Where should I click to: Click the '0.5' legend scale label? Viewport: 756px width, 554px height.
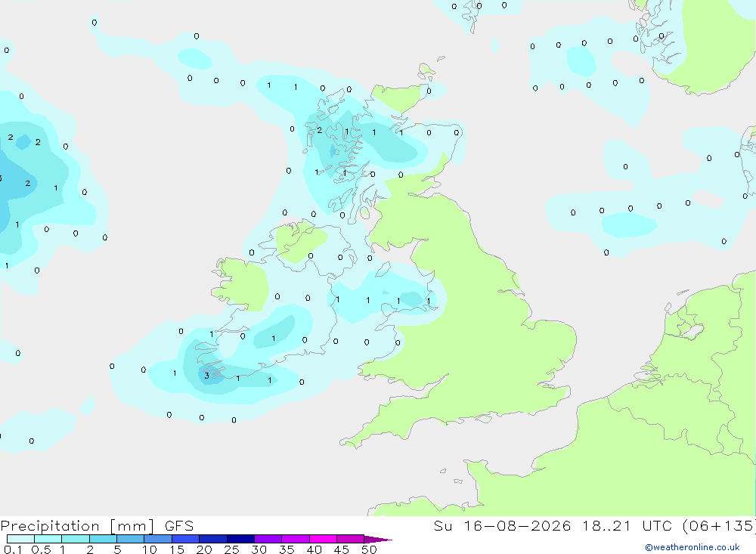41,549
